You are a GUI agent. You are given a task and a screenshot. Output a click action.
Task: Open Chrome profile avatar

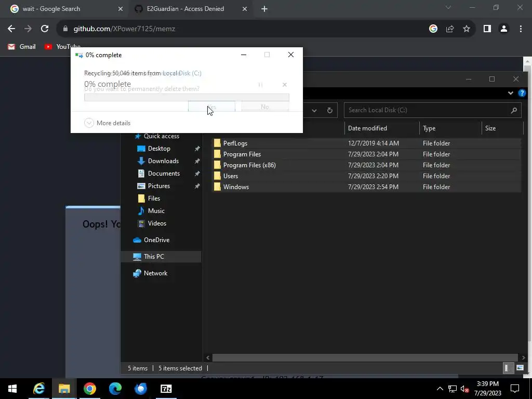[504, 29]
